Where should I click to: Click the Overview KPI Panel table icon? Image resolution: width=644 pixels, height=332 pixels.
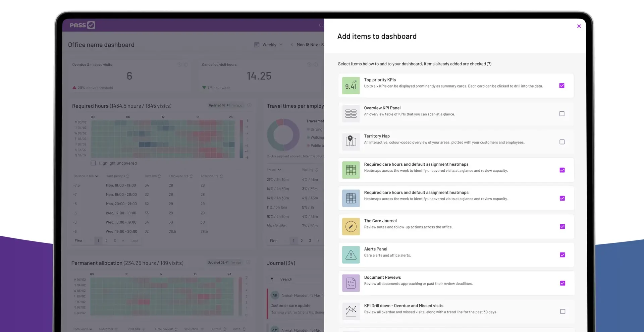tap(351, 114)
